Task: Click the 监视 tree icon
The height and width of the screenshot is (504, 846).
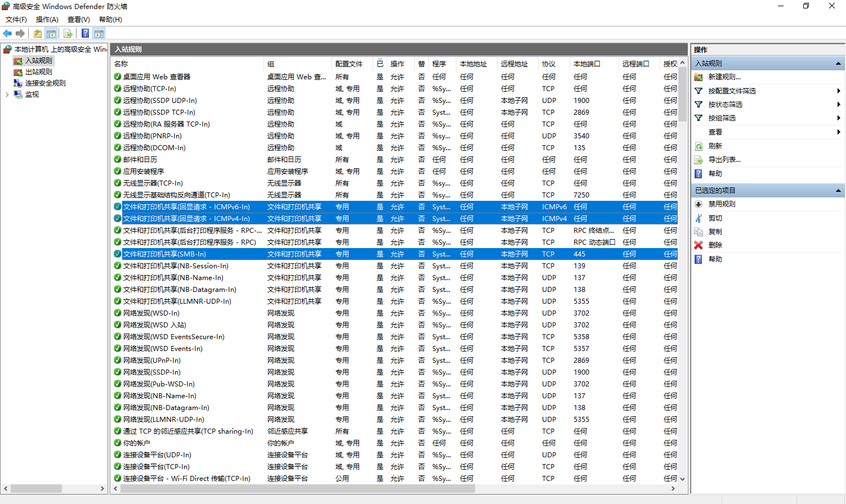Action: [x=18, y=94]
